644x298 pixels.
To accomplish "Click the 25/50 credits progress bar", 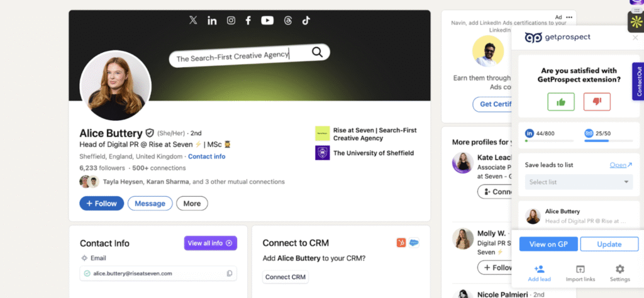I will point(609,141).
